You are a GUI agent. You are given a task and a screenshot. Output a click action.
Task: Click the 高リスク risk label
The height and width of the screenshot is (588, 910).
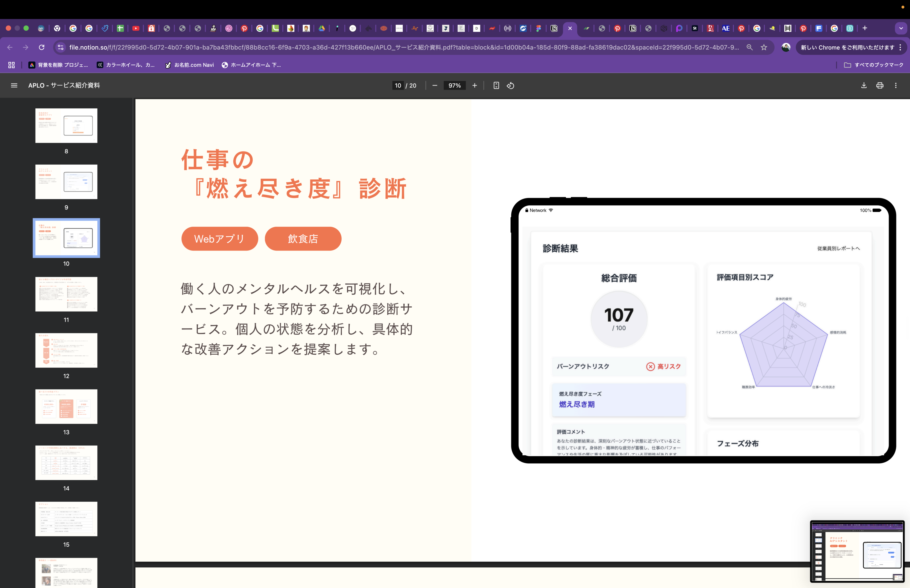(x=664, y=367)
